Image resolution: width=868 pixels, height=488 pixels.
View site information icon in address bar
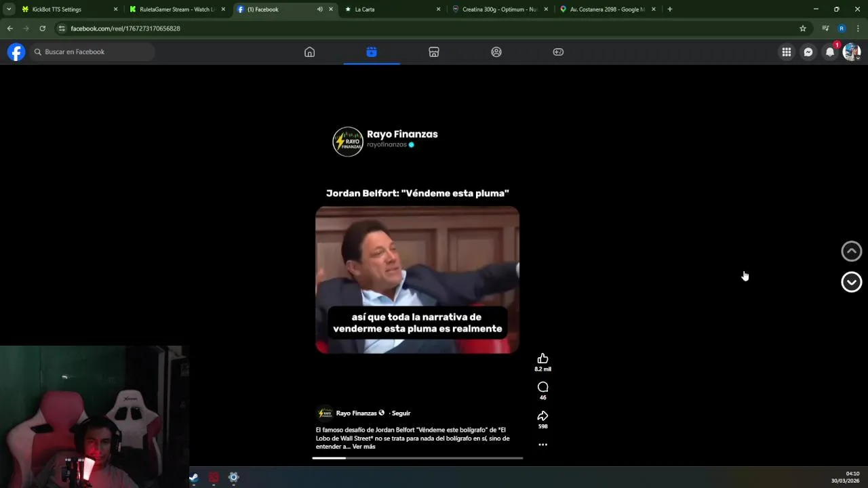[62, 28]
